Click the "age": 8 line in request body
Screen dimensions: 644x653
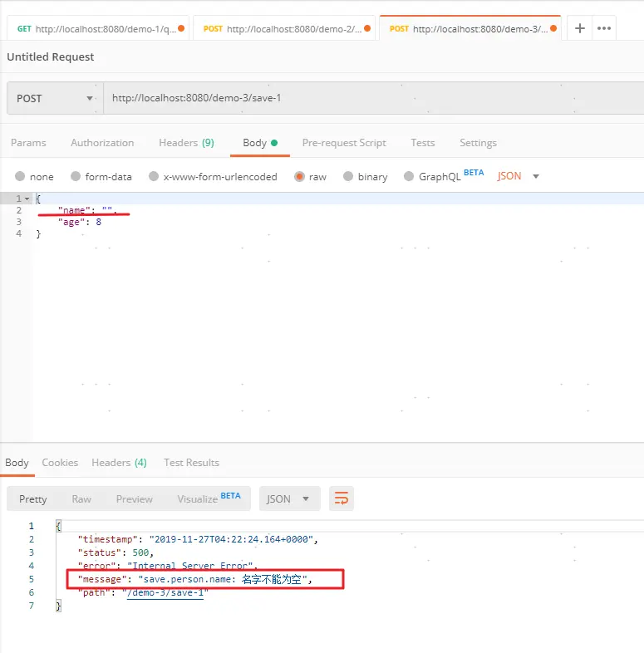[x=80, y=222]
